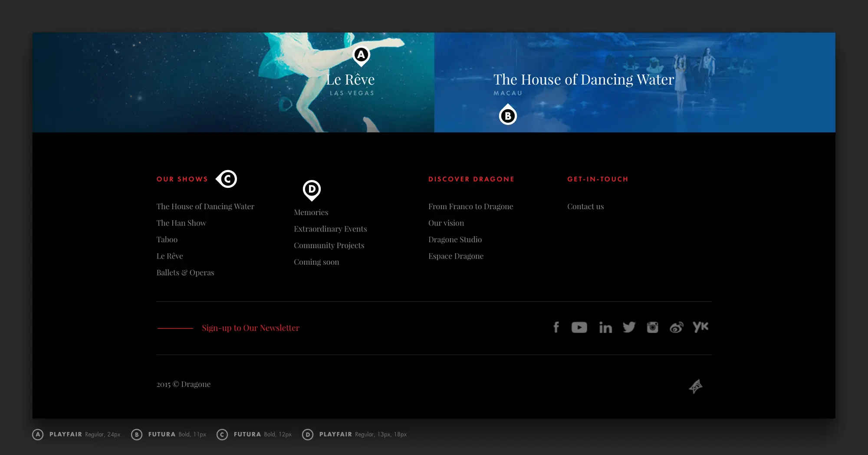
Task: Select the Taboo footer link
Action: click(167, 239)
